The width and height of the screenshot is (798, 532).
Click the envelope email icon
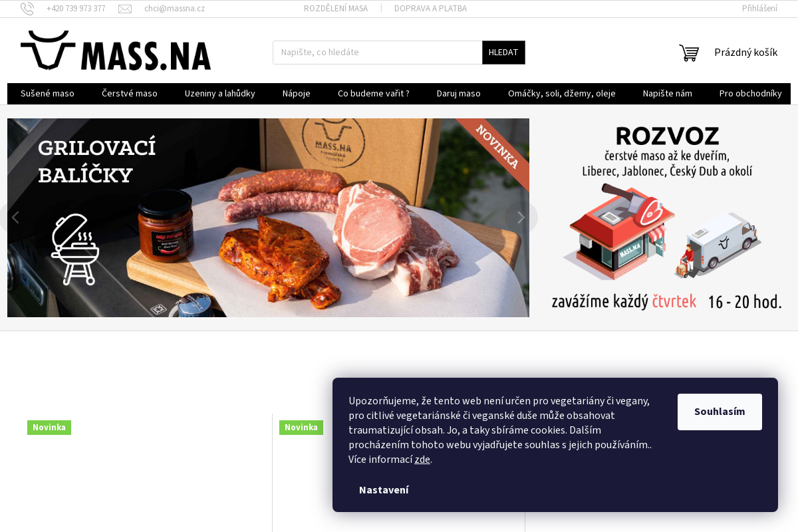coord(125,9)
